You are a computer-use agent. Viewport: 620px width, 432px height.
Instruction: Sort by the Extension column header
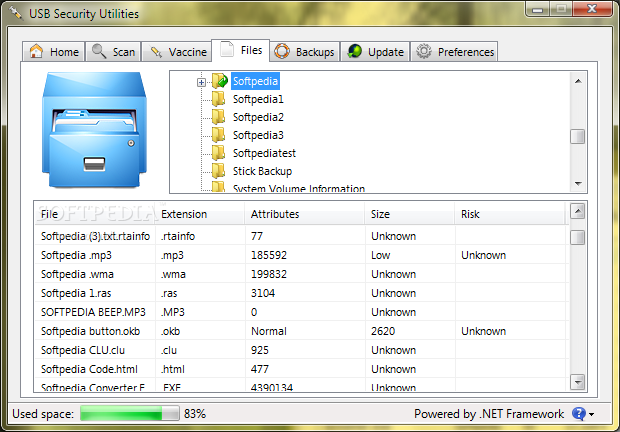pyautogui.click(x=200, y=214)
